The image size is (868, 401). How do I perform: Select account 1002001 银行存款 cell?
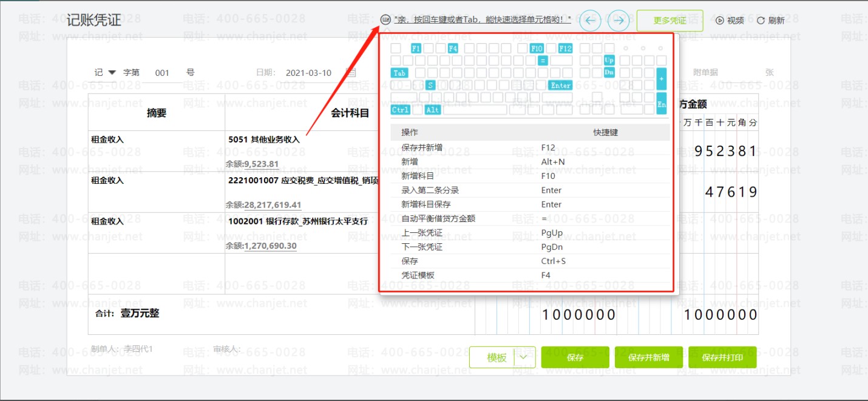click(298, 221)
